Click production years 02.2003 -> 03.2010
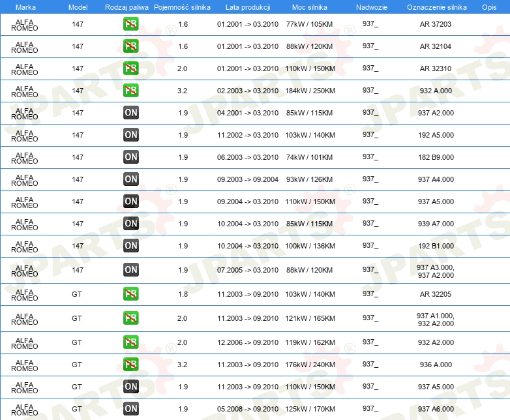This screenshot has width=510, height=420. [x=248, y=91]
